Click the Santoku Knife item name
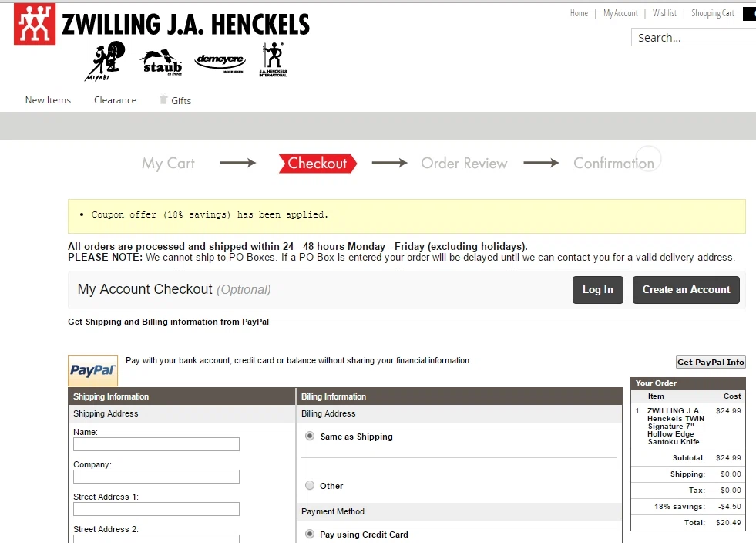 tap(676, 427)
